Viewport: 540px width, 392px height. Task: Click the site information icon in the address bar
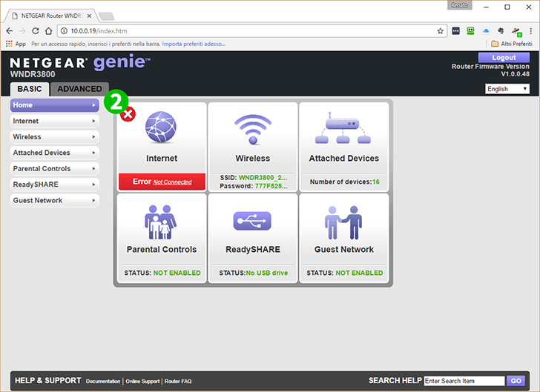64,31
